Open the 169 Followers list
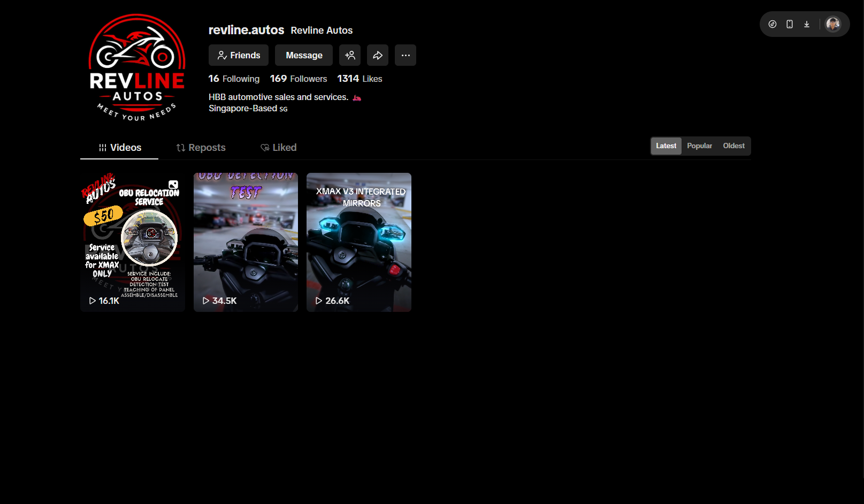This screenshot has width=864, height=504. coord(298,79)
